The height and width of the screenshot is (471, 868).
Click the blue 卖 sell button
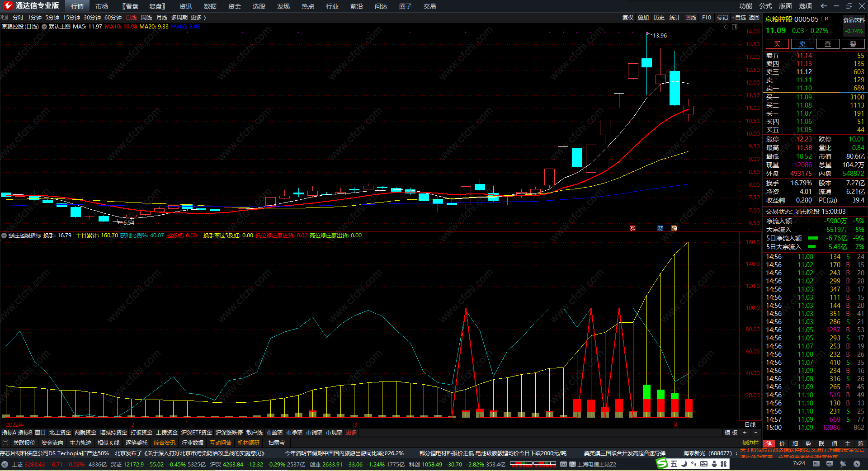802,44
